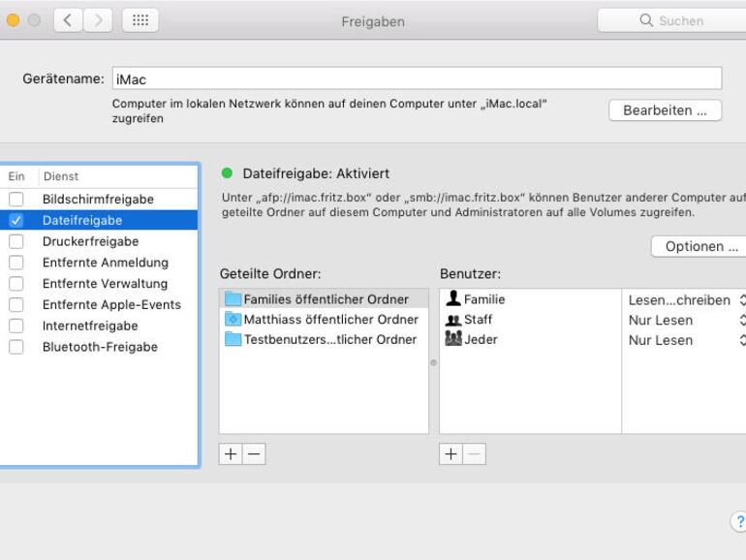Click the dimmed minus button under Benutzer
The image size is (746, 560).
(x=475, y=453)
